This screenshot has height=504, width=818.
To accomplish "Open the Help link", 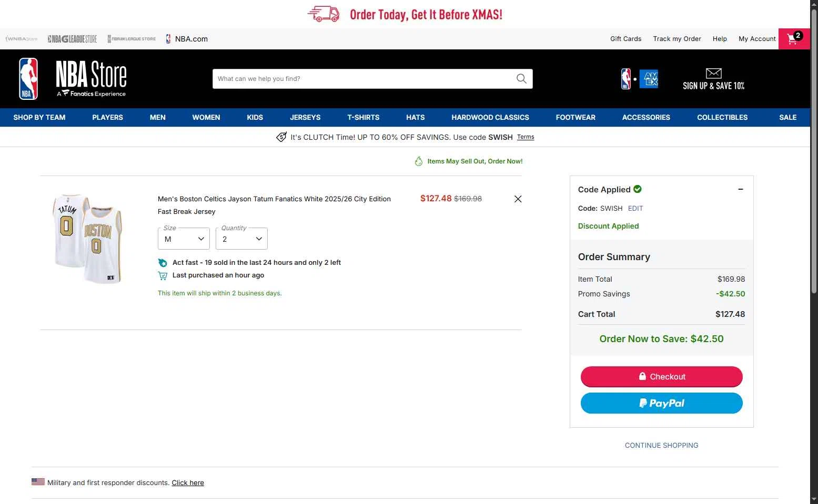I will (720, 39).
